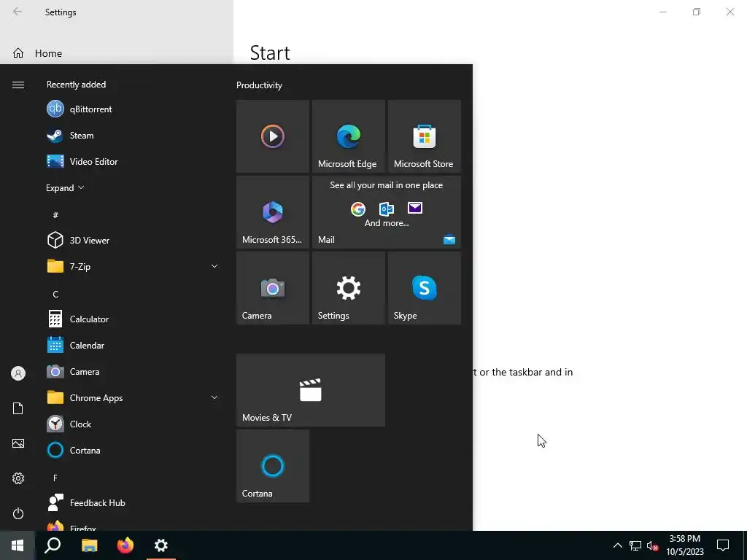Click the C letter index header

tap(55, 295)
